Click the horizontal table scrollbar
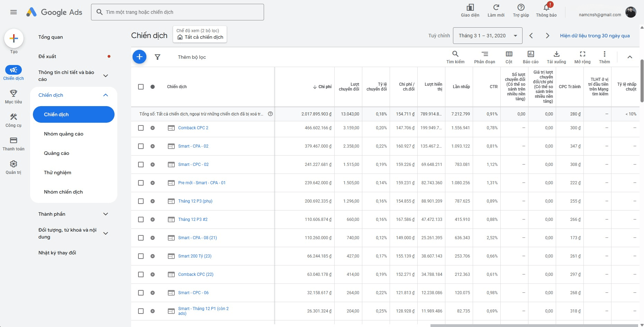644x327 pixels. point(534,325)
